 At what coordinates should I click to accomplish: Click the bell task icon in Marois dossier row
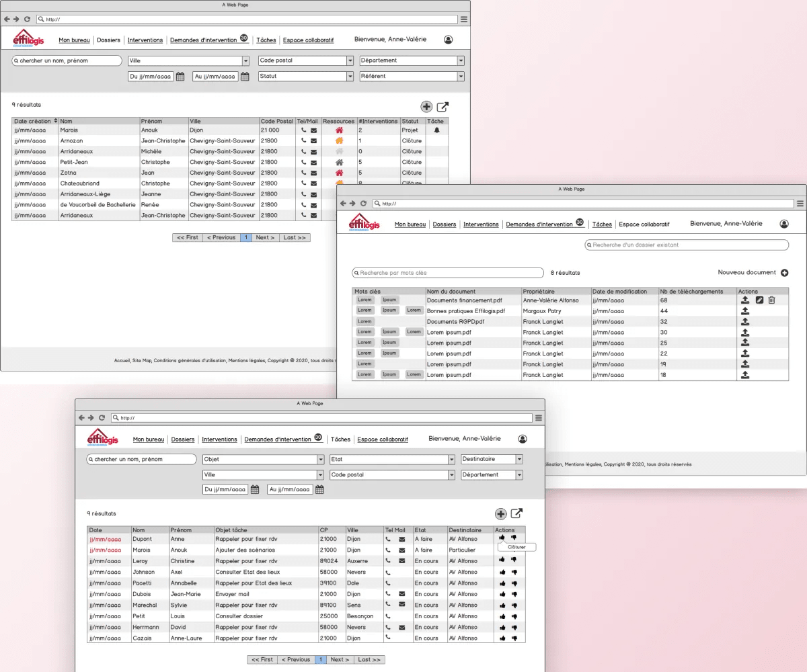[x=436, y=130]
